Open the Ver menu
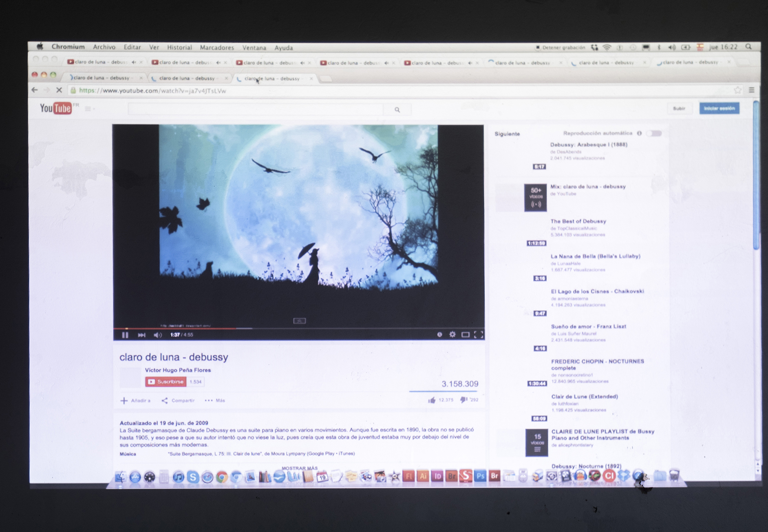The height and width of the screenshot is (532, 768). (154, 47)
